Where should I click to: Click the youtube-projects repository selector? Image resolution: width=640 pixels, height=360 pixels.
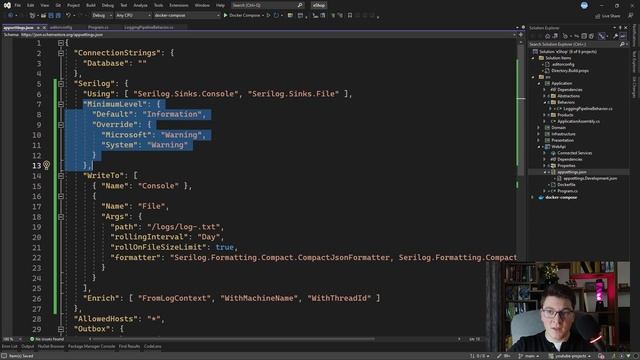(x=569, y=356)
